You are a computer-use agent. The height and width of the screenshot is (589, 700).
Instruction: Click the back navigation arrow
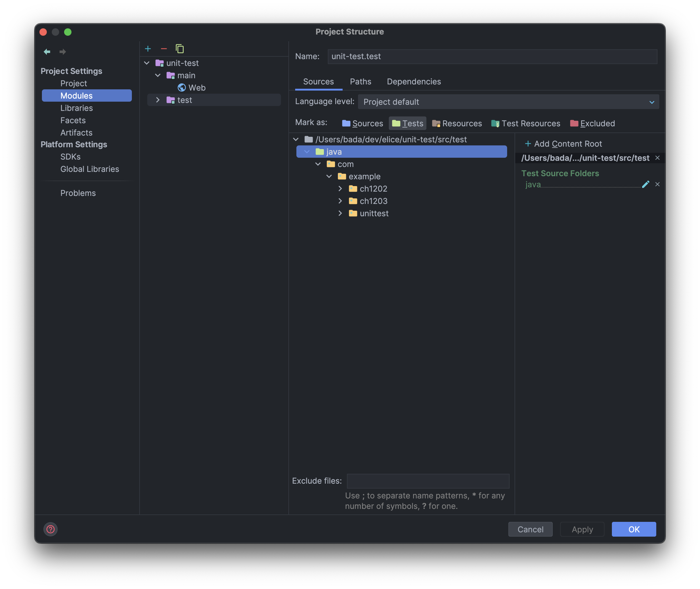pos(47,52)
